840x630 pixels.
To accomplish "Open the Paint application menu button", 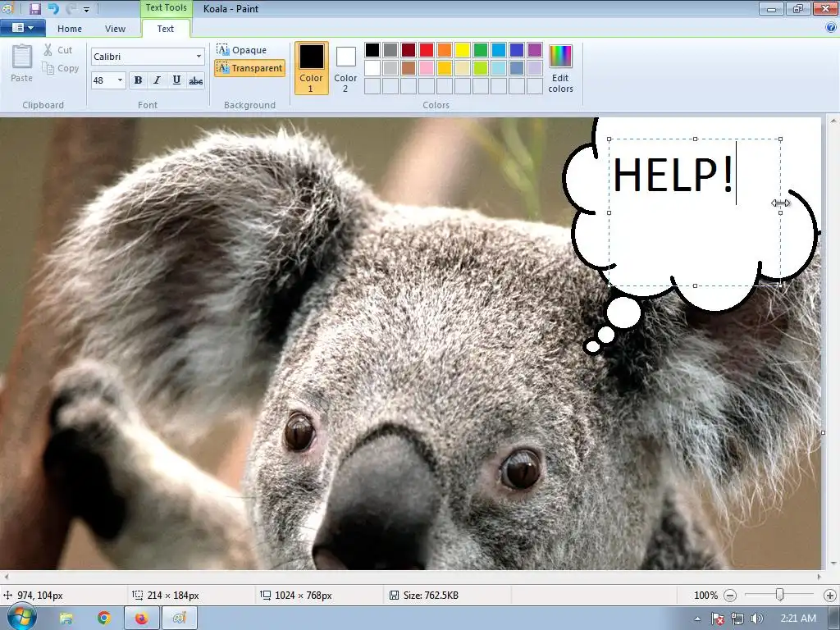I will 22,28.
